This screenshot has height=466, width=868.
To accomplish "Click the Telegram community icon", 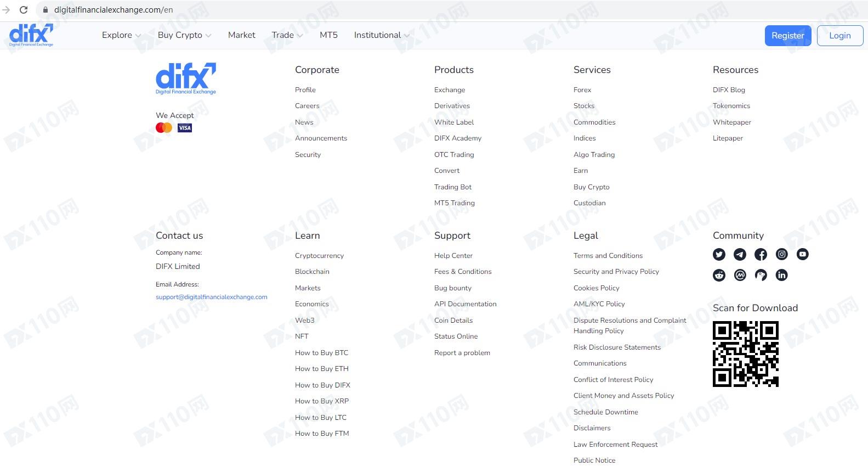I will (x=740, y=254).
